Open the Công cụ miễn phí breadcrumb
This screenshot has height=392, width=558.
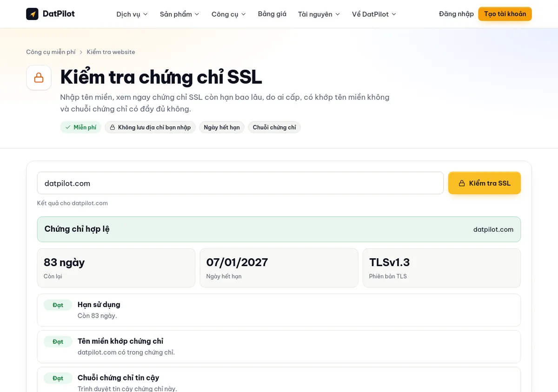51,52
